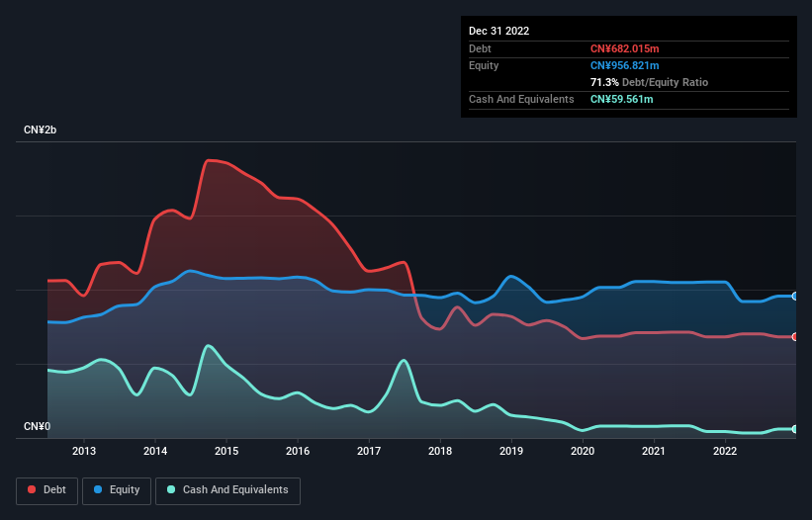Click the 2018 x-axis label
The height and width of the screenshot is (520, 812).
tap(440, 451)
